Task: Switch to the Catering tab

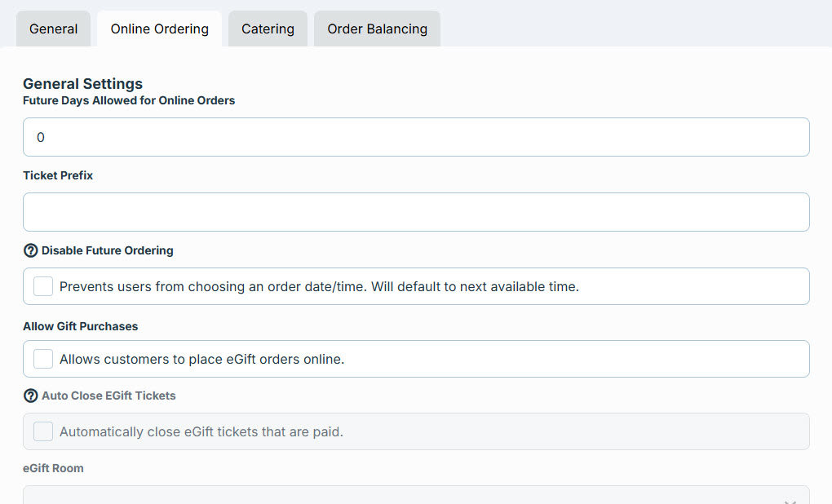Action: tap(268, 29)
